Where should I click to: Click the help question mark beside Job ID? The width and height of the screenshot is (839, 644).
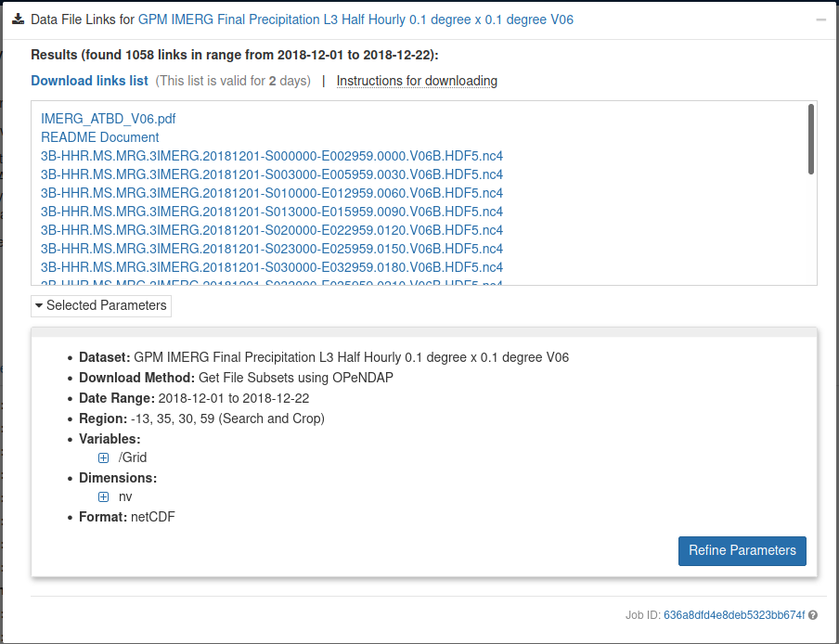pyautogui.click(x=813, y=615)
